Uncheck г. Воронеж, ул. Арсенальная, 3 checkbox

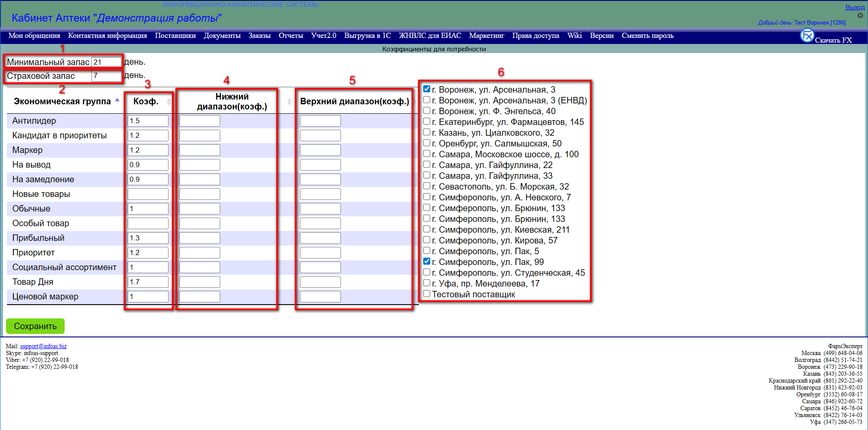427,89
